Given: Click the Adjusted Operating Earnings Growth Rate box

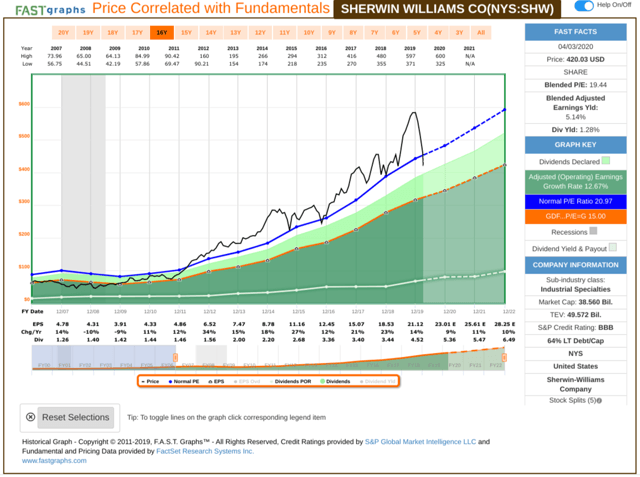Looking at the screenshot, I should [576, 182].
